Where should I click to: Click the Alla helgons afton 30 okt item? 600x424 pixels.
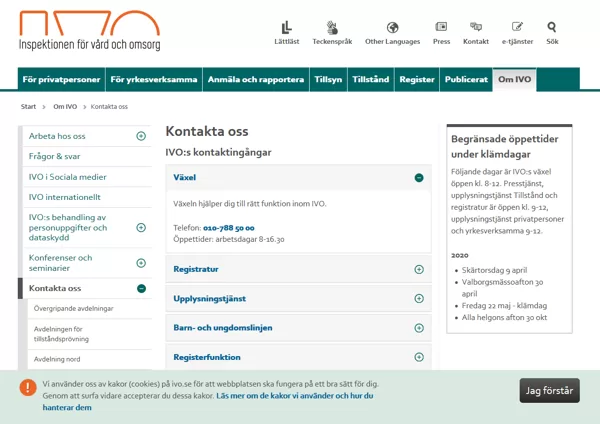(x=504, y=318)
